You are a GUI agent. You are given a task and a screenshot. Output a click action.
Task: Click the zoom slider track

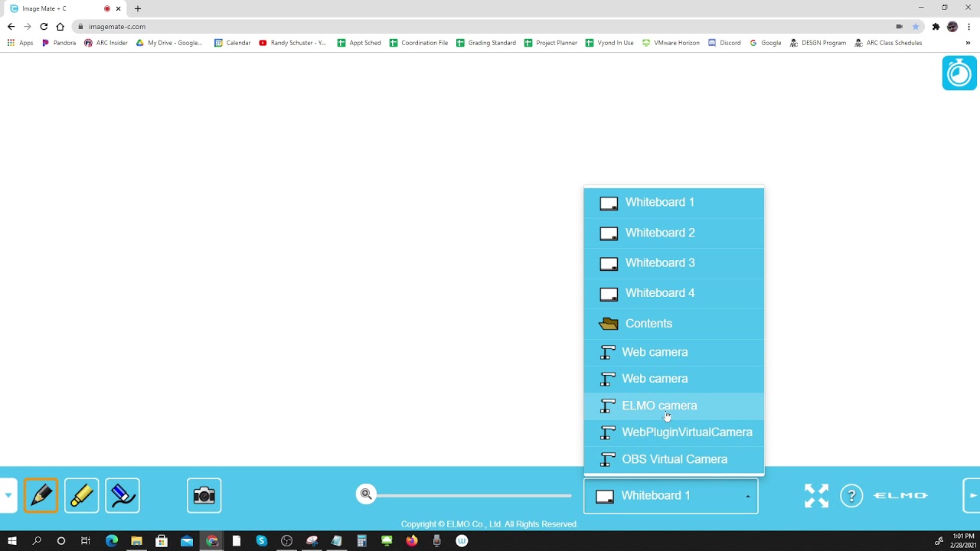473,495
